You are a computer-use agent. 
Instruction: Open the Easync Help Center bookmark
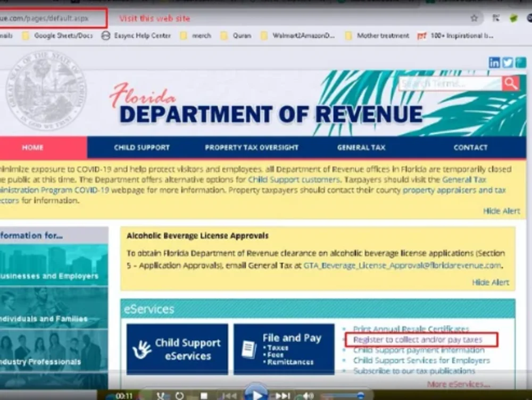pyautogui.click(x=136, y=36)
